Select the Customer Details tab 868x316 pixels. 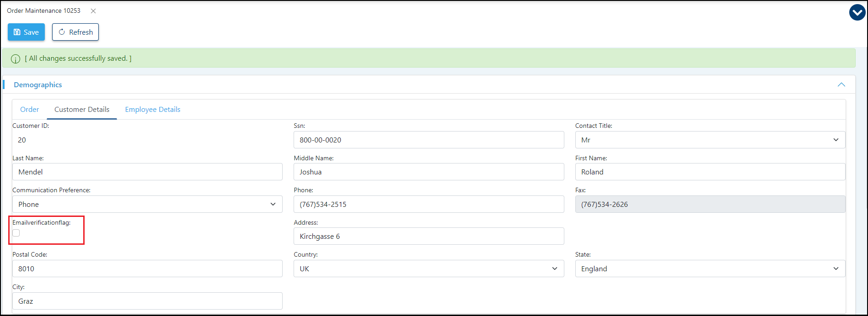coord(82,110)
